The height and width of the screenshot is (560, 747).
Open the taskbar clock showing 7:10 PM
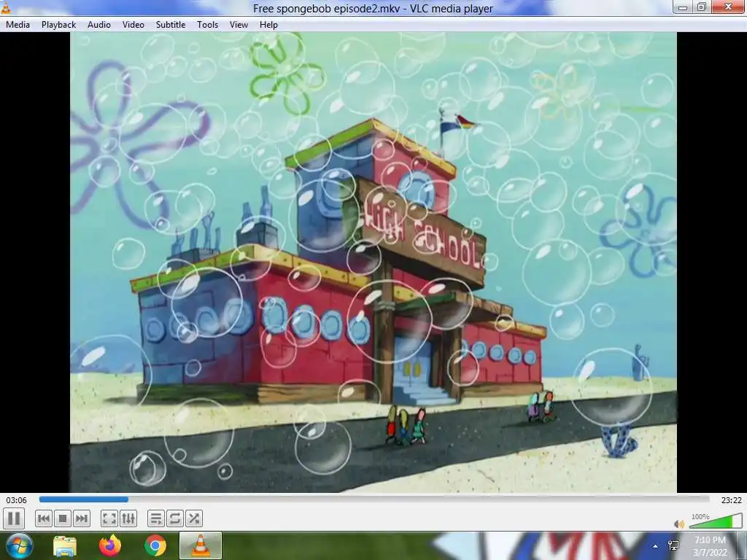710,546
